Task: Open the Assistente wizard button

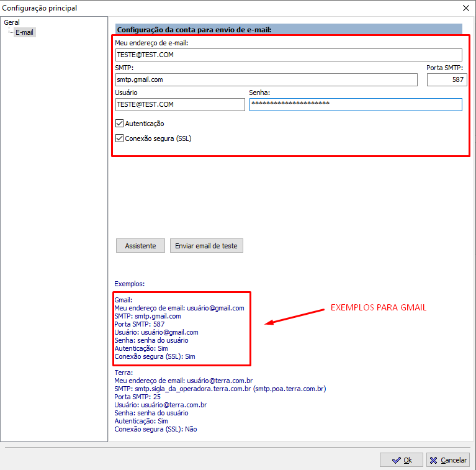Action: (x=140, y=246)
